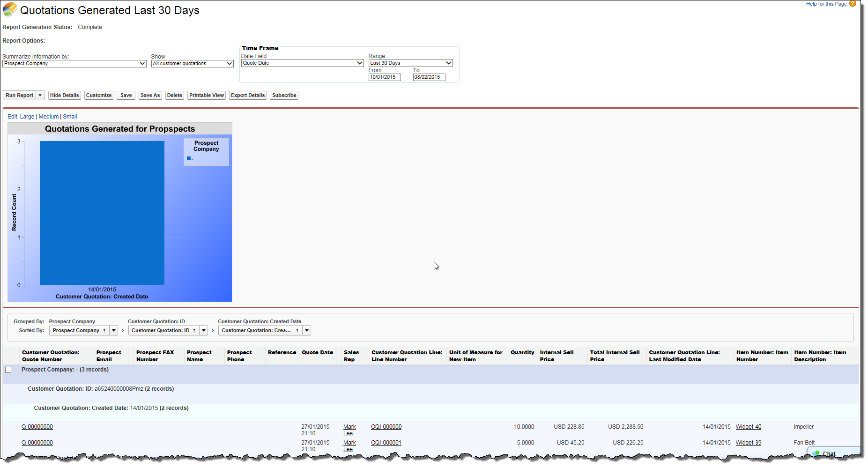
Task: Click the report logo icon beside title
Action: pos(10,9)
